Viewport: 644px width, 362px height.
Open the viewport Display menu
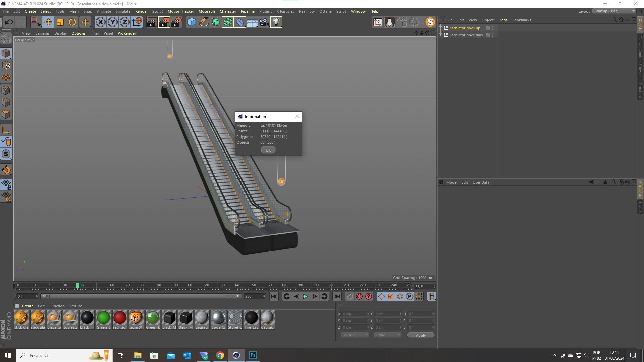(x=60, y=33)
